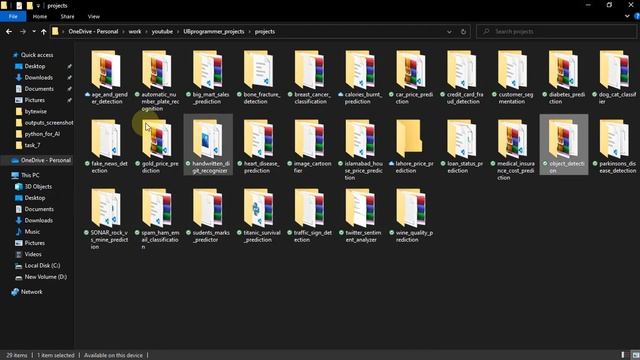The height and width of the screenshot is (360, 640).
Task: Open sudents_marks_predictor folder
Action: pyautogui.click(x=208, y=216)
